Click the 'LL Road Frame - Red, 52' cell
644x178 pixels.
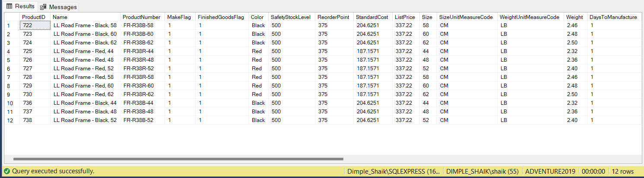pyautogui.click(x=83, y=69)
